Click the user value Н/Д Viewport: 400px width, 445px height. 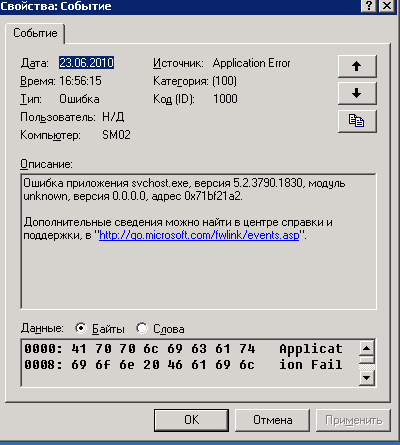coord(113,117)
